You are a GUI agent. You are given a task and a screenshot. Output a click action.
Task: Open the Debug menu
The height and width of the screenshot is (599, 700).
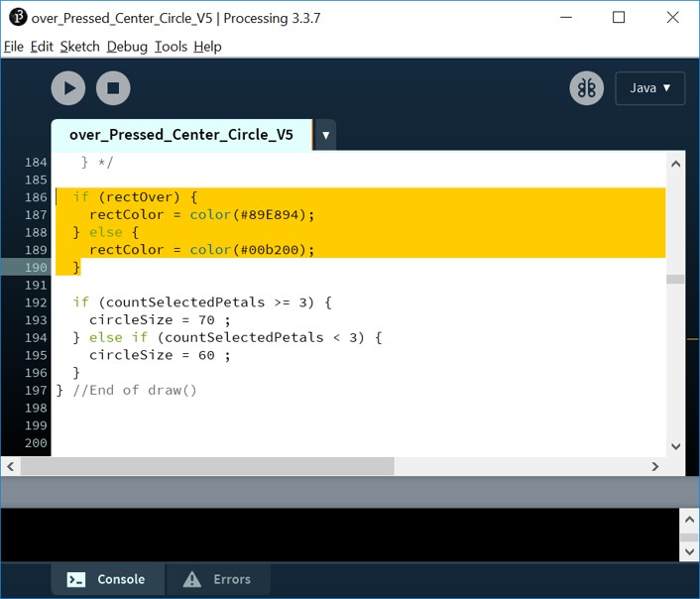click(127, 47)
